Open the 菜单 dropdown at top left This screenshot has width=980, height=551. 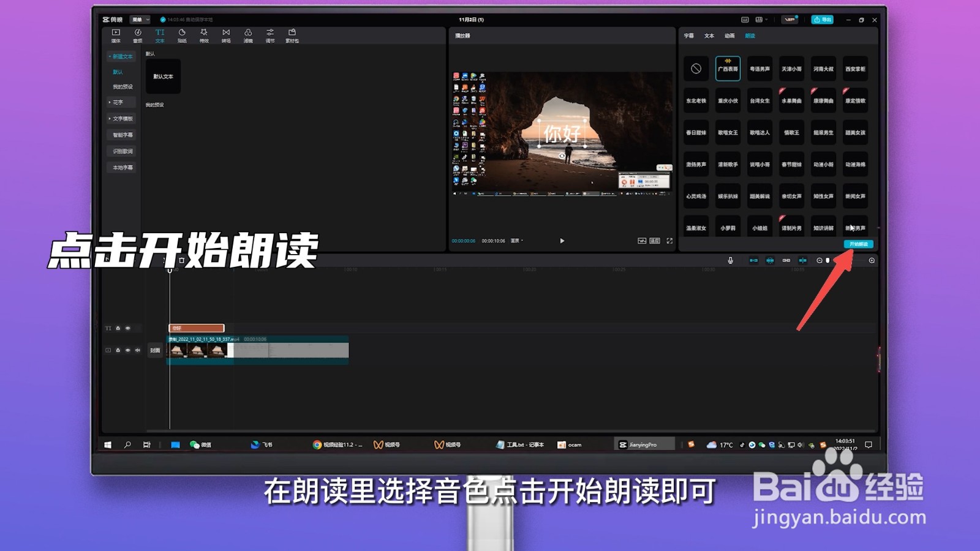point(139,19)
